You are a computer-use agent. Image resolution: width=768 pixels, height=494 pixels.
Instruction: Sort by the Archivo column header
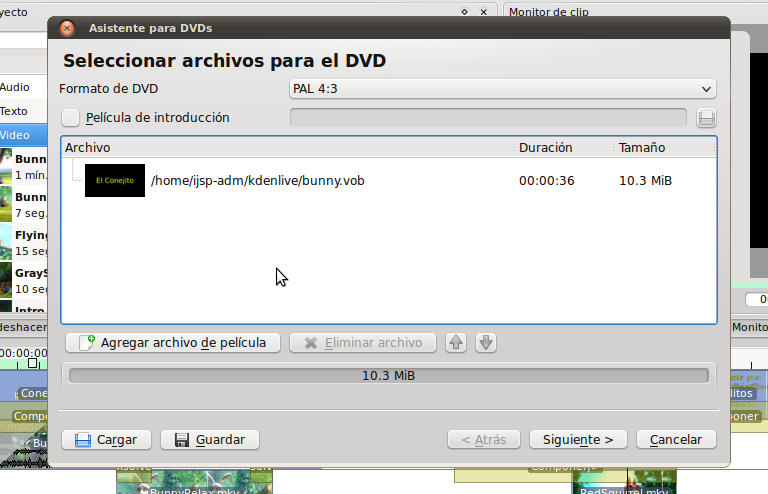pos(288,147)
